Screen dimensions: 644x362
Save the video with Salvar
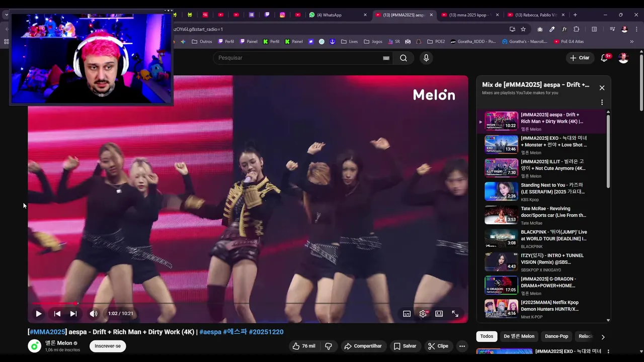pos(405,346)
